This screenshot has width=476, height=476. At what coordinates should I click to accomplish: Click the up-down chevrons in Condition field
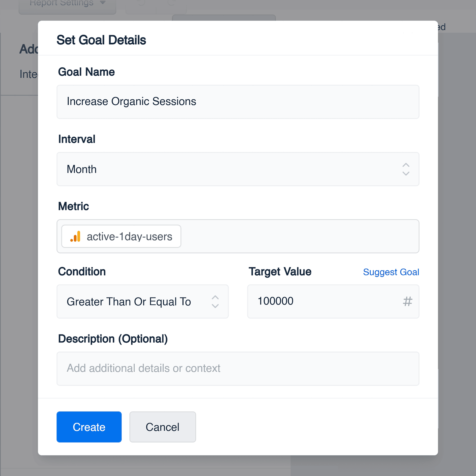click(x=215, y=301)
